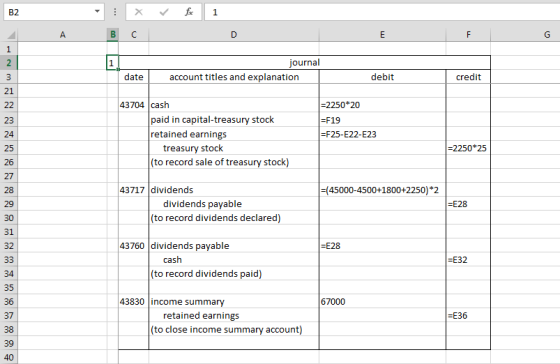Select 'retained earnings' cell in row 24
The image size is (560, 364).
(x=234, y=134)
